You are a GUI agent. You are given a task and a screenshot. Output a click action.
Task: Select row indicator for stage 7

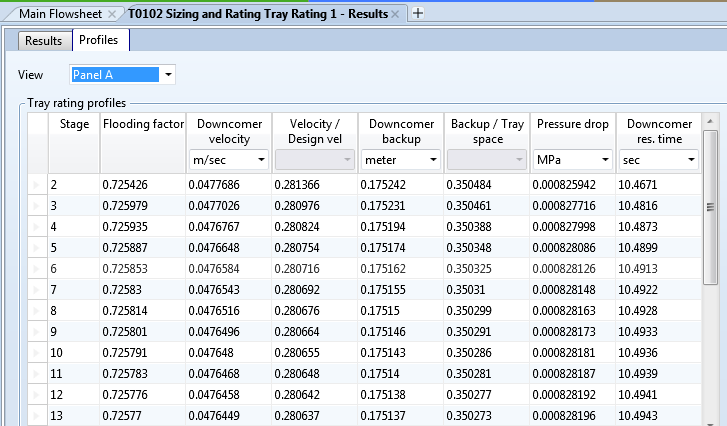pyautogui.click(x=38, y=290)
